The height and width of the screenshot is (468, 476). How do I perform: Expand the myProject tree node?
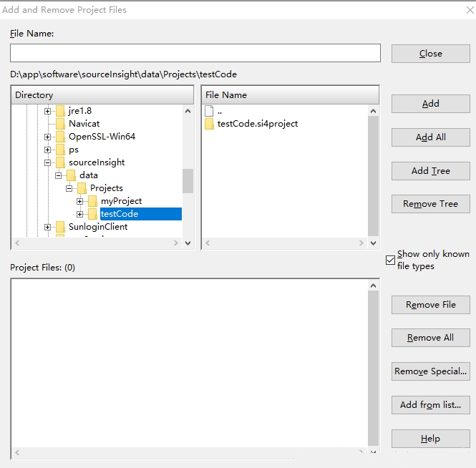[80, 201]
